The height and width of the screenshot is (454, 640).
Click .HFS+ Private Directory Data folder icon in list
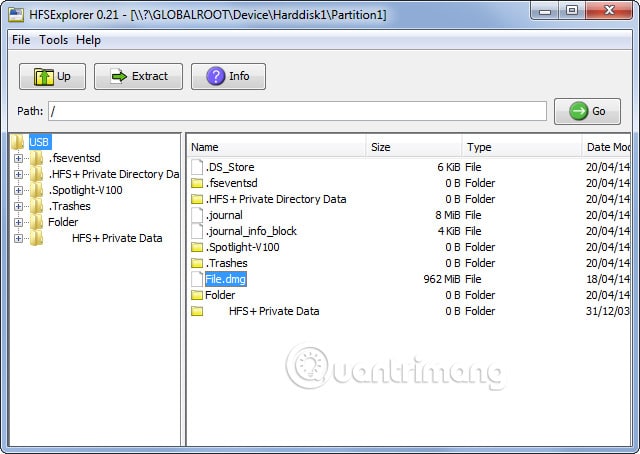pyautogui.click(x=197, y=199)
